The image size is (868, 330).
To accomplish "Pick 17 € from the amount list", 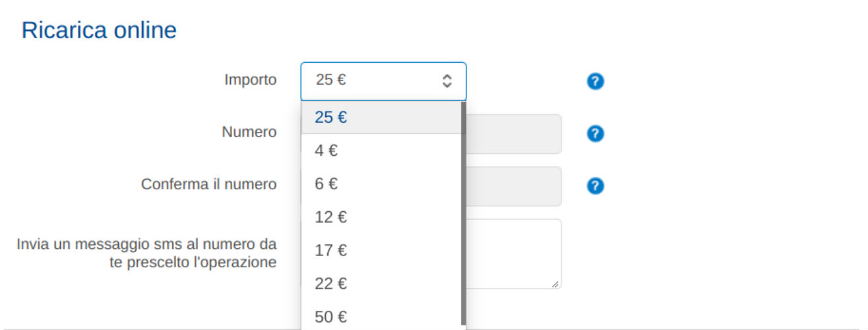I will point(381,251).
